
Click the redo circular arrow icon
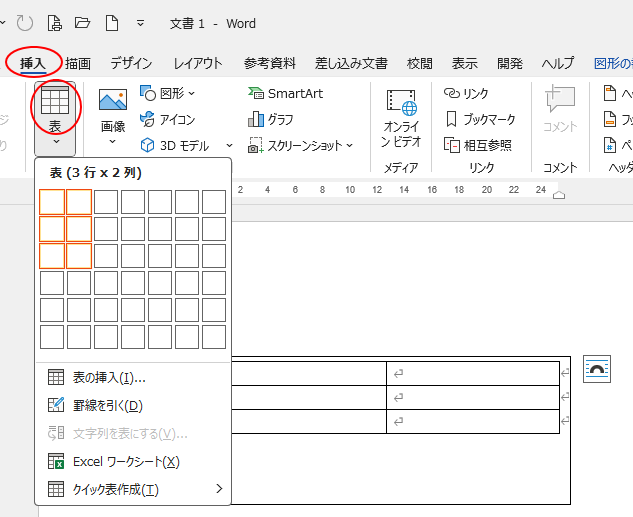25,23
